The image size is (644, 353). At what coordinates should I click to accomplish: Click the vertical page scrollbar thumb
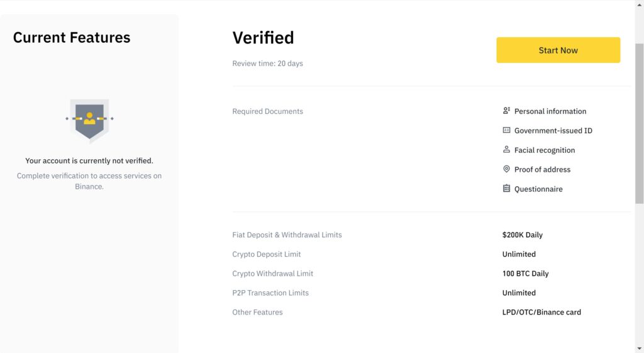[640, 123]
